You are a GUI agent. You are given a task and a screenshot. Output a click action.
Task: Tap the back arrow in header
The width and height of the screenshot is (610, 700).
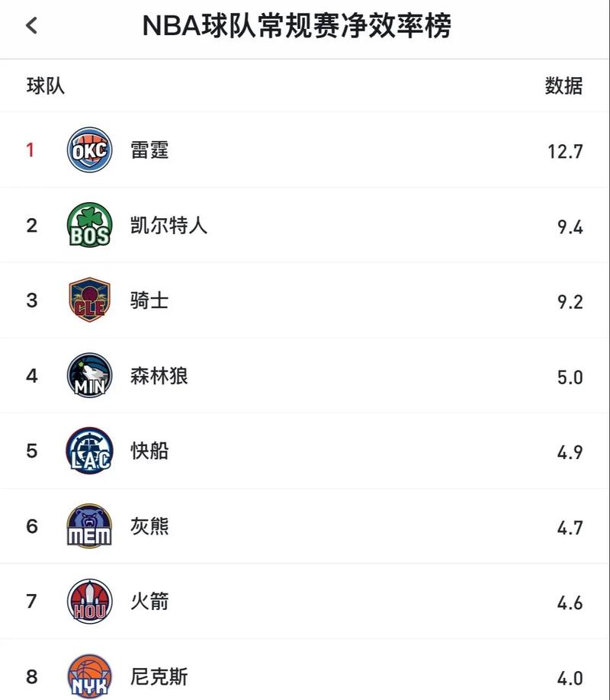point(32,26)
